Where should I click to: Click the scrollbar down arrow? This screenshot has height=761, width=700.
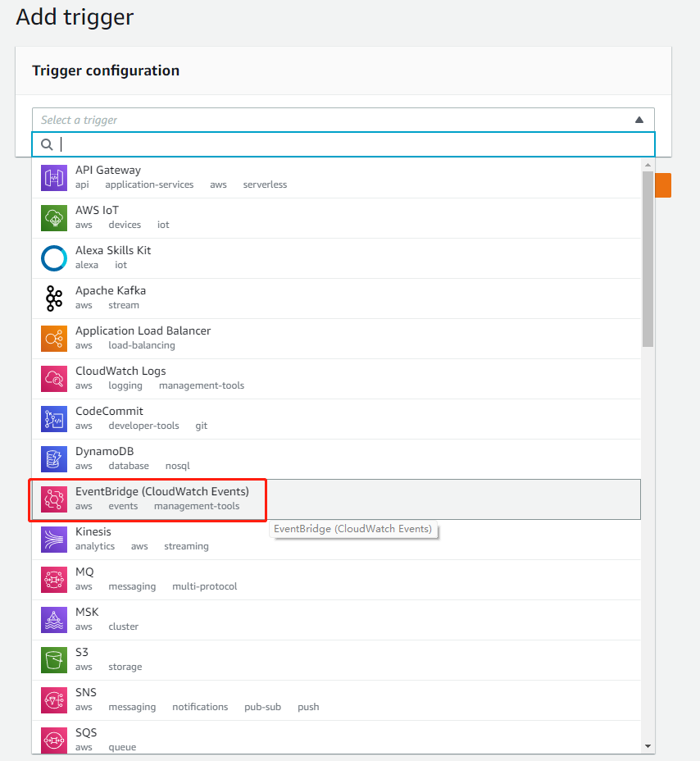648,746
